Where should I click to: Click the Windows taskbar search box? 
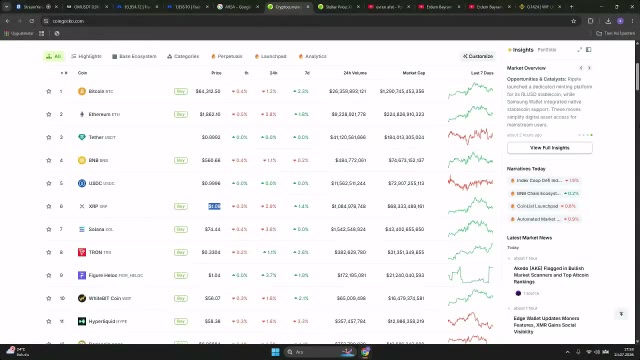click(x=320, y=352)
